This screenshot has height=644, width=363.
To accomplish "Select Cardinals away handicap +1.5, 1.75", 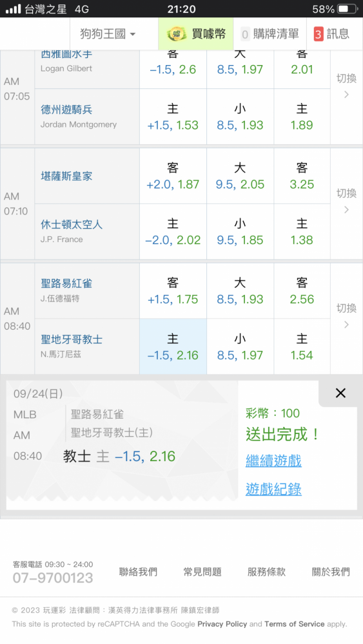I will click(x=173, y=291).
